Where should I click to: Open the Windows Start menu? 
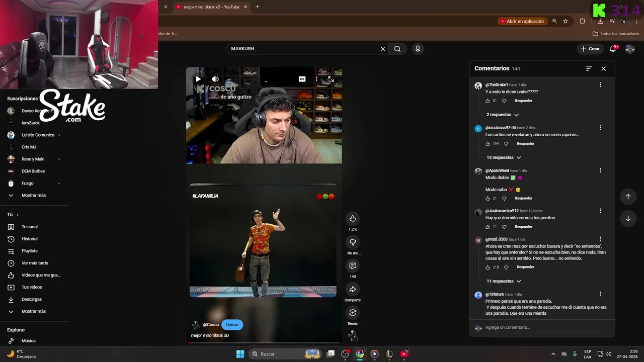pyautogui.click(x=240, y=354)
